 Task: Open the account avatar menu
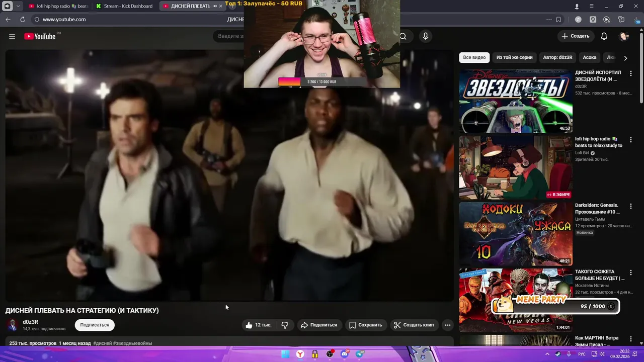coord(624,36)
